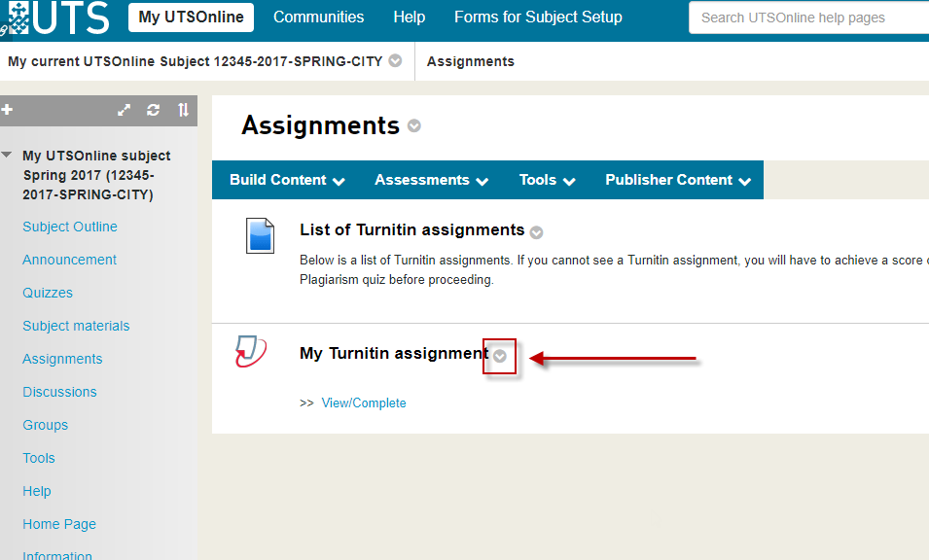The width and height of the screenshot is (929, 560).
Task: Click the document icon beside Turnitin list
Action: click(260, 236)
